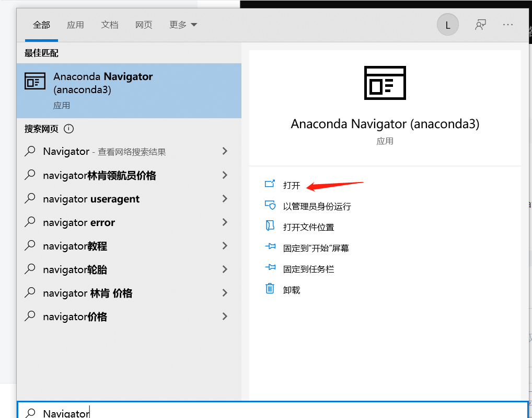Pin to taskbar with 固定到任务栏

308,269
